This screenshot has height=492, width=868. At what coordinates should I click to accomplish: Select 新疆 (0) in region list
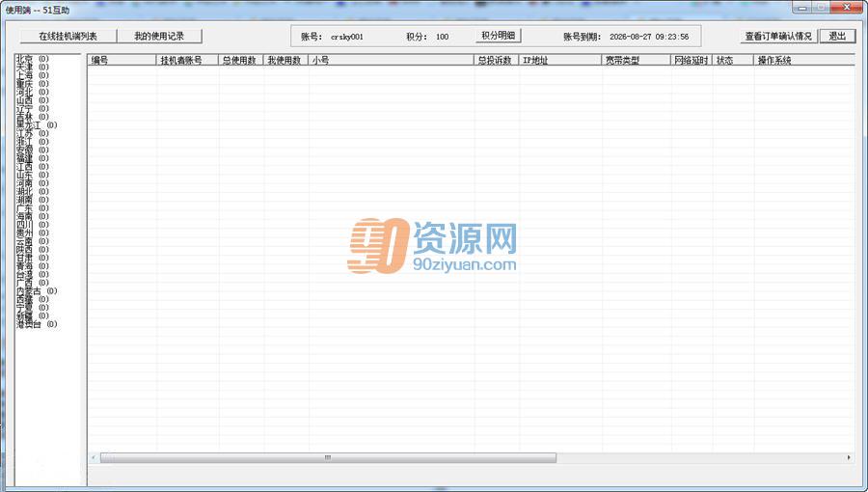tap(32, 316)
